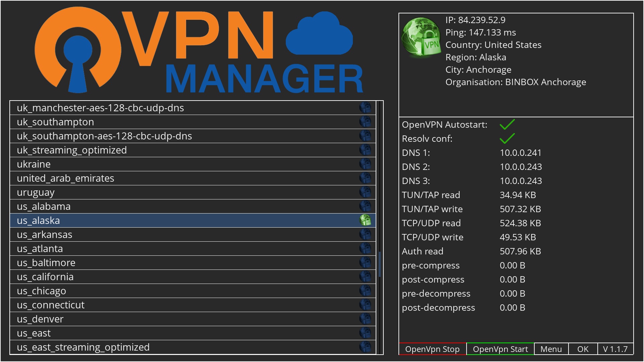The height and width of the screenshot is (362, 644).
Task: Start the OpenVPN connection
Action: [x=500, y=349]
